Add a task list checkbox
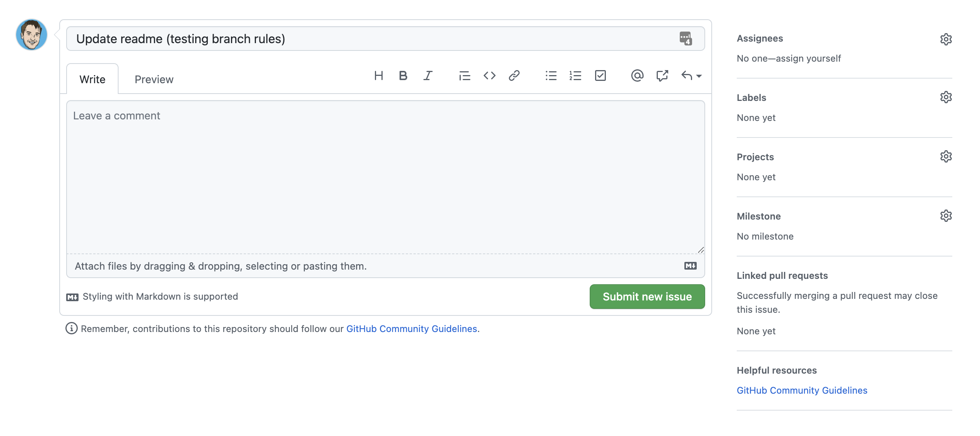Screen dimensions: 980x436 tap(600, 76)
